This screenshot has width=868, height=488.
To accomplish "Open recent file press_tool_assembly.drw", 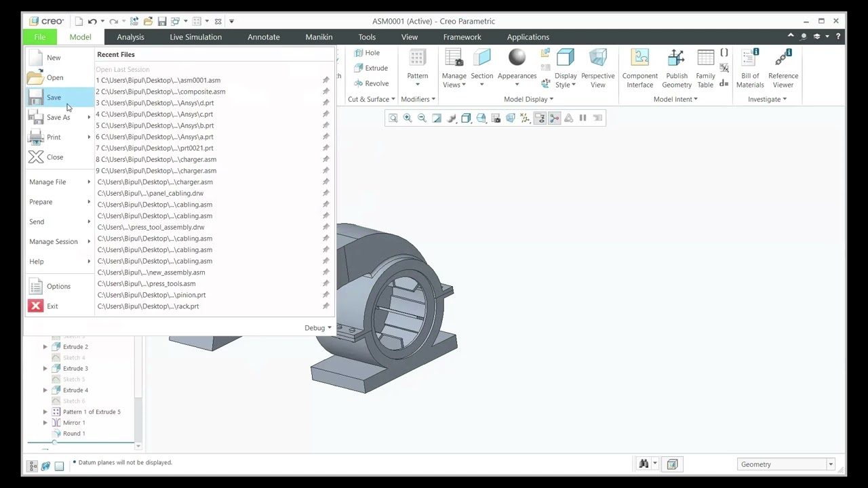I will [151, 227].
